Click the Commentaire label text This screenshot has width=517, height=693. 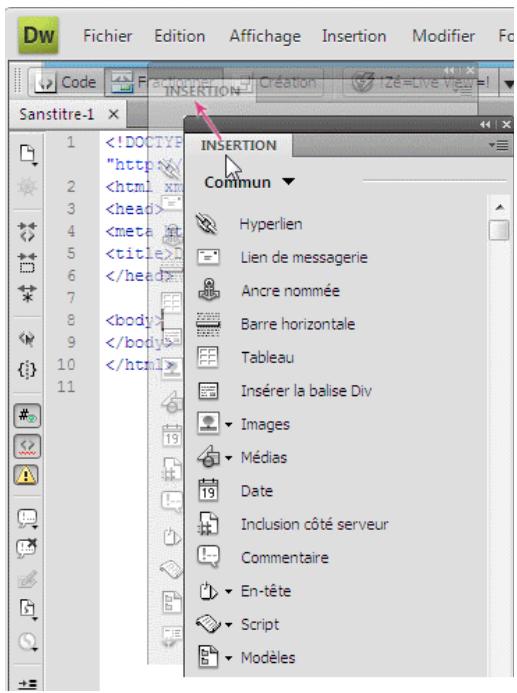285,558
